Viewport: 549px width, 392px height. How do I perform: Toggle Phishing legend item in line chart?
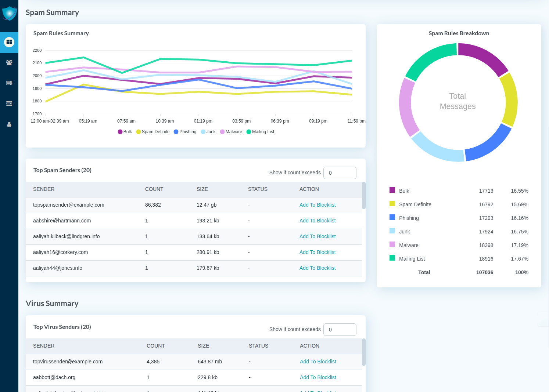point(185,132)
